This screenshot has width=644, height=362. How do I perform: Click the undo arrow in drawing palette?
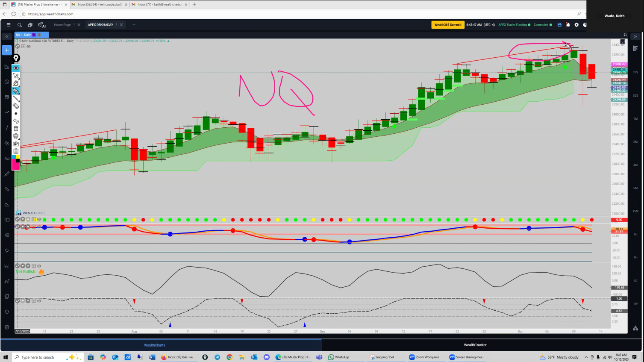click(x=16, y=121)
